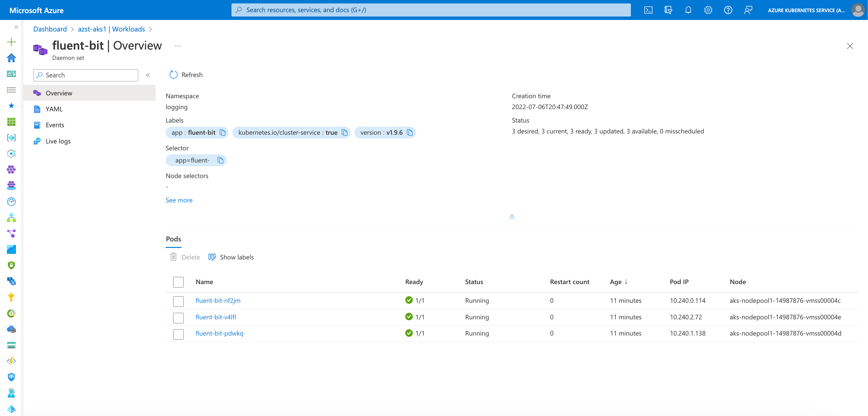Open Cloud Shell from the top bar
The height and width of the screenshot is (416, 868).
648,10
